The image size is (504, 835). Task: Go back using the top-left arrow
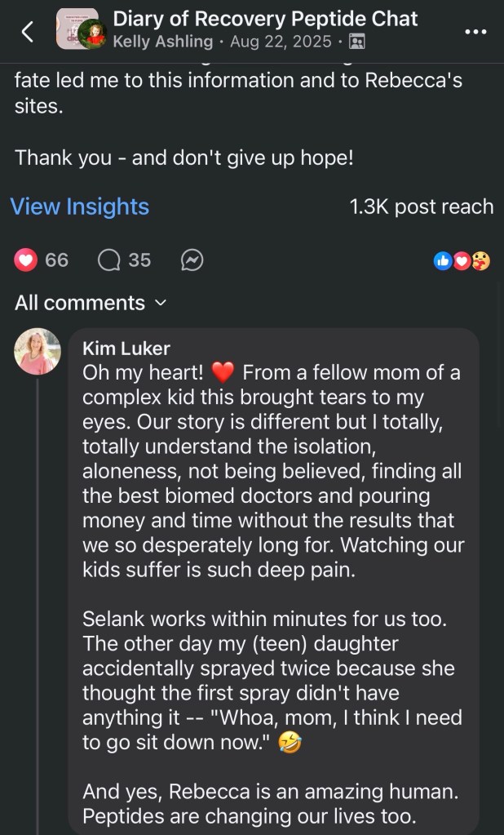click(27, 32)
